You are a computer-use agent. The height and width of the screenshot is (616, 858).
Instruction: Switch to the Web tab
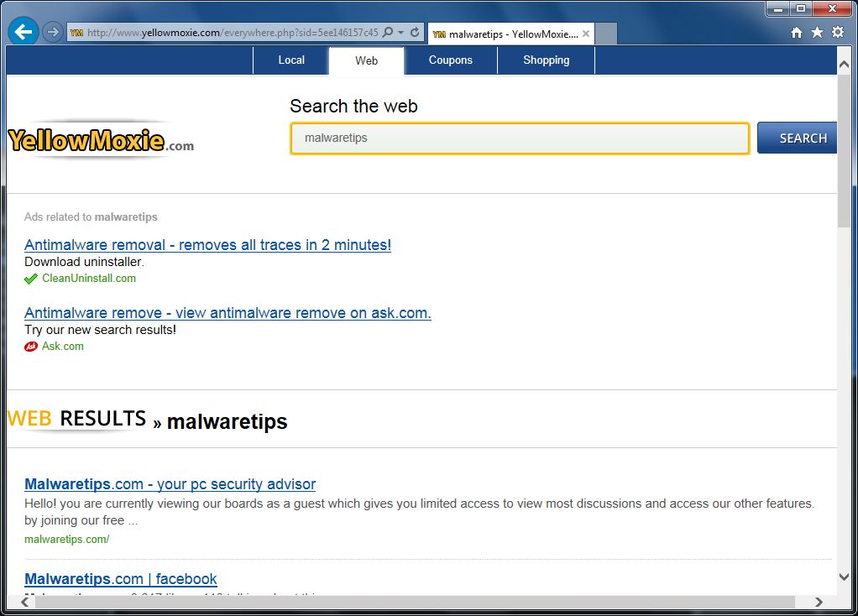coord(366,60)
